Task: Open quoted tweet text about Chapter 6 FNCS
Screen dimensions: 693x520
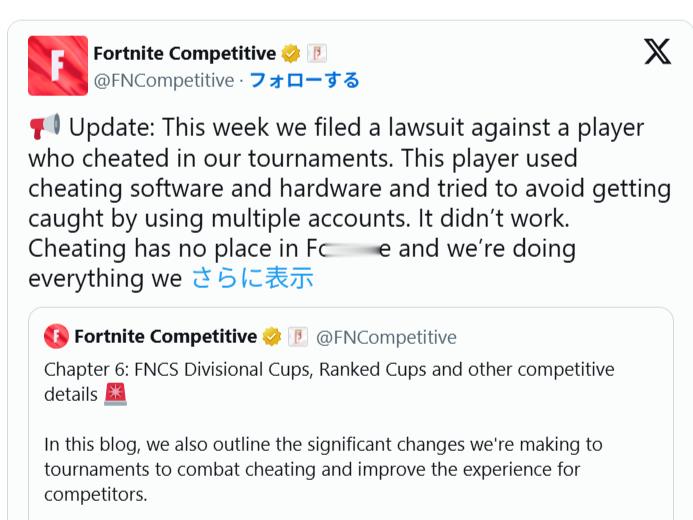Action: pos(329,382)
